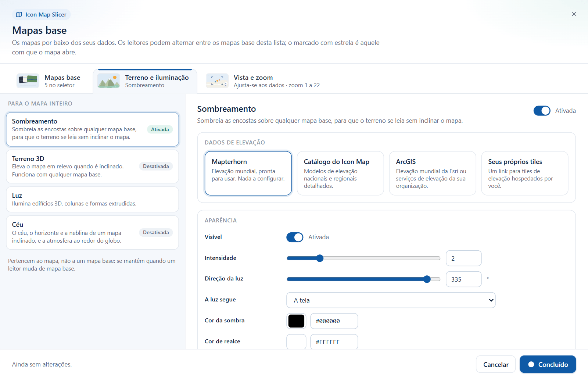Screen dimensions: 588x379
Task: Click the #000000 hex color field
Action: (x=334, y=321)
